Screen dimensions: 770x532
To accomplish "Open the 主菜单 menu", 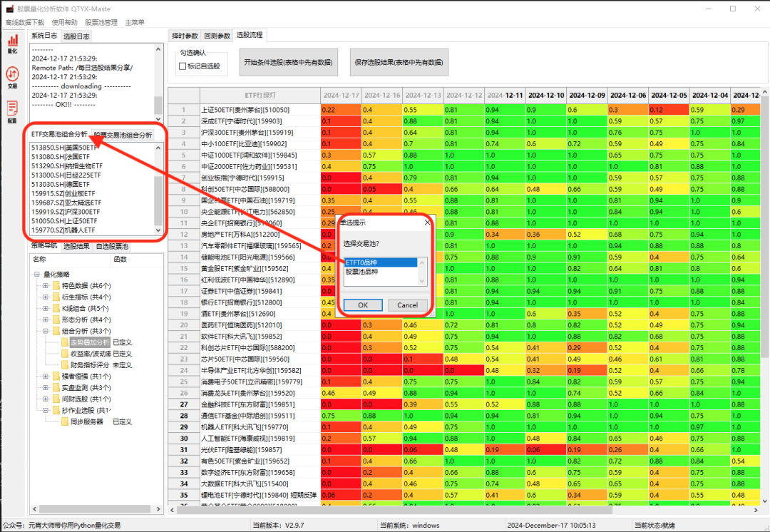I will (135, 22).
